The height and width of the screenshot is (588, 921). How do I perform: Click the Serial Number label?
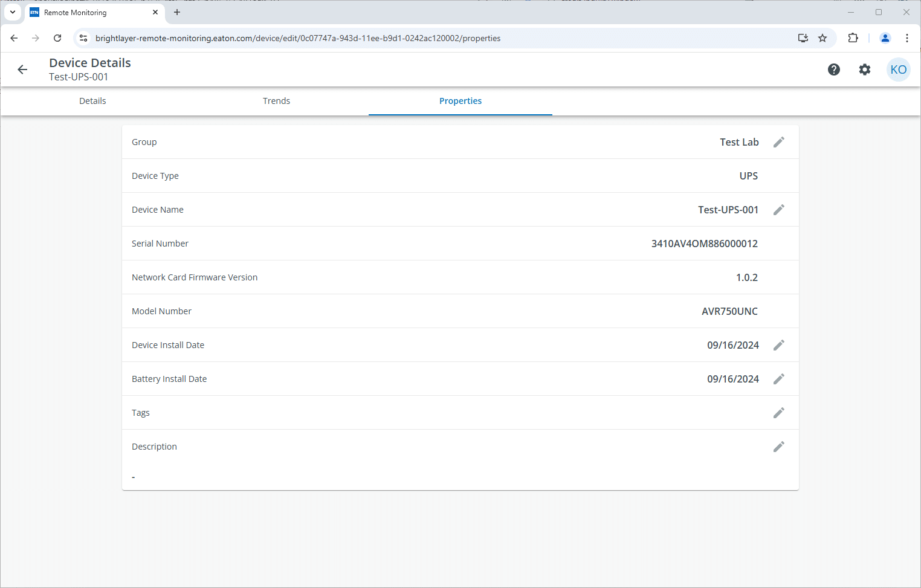(160, 244)
